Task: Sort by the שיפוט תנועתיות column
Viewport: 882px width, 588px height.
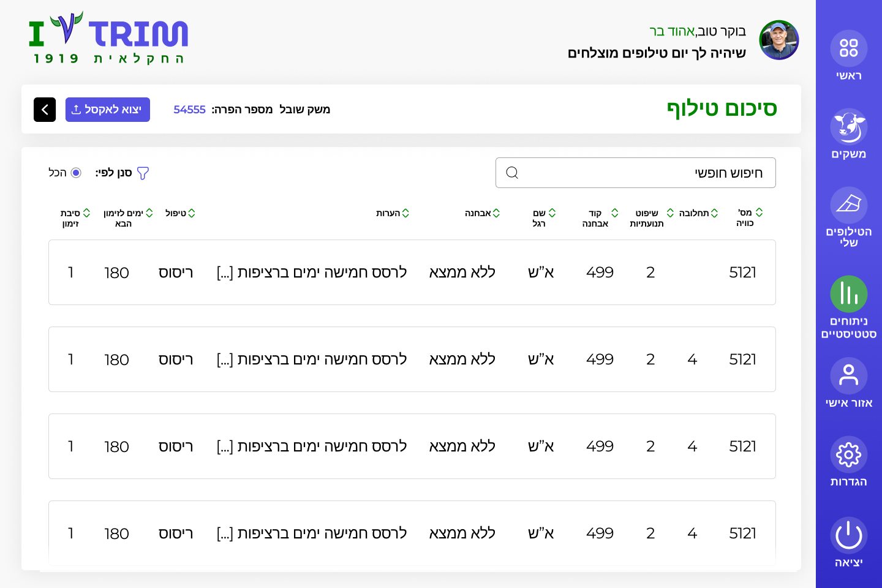Action: coord(670,213)
